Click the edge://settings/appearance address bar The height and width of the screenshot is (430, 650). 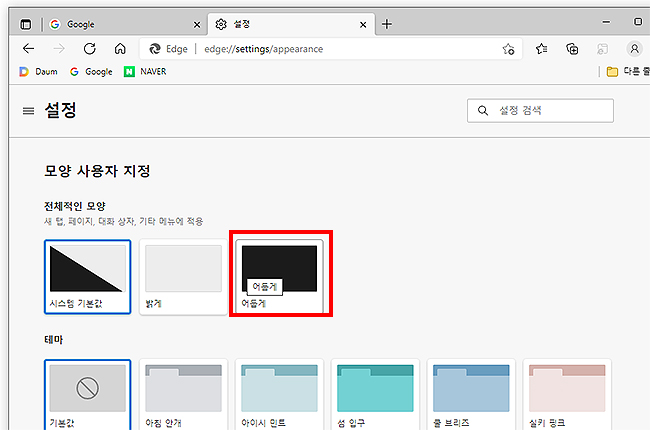[330, 49]
